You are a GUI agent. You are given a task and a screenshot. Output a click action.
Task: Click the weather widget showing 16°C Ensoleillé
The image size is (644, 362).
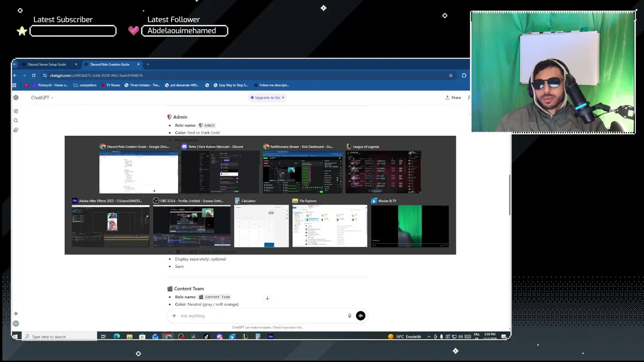point(405,337)
